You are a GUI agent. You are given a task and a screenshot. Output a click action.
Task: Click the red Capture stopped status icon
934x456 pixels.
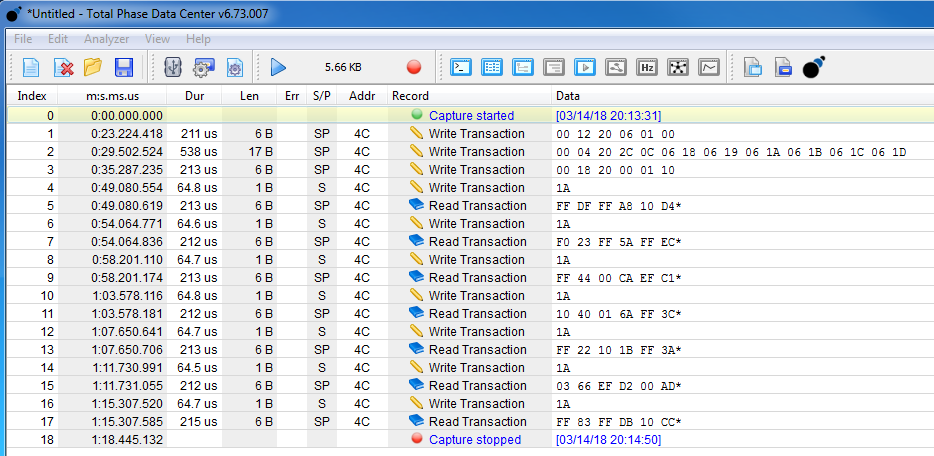point(417,439)
